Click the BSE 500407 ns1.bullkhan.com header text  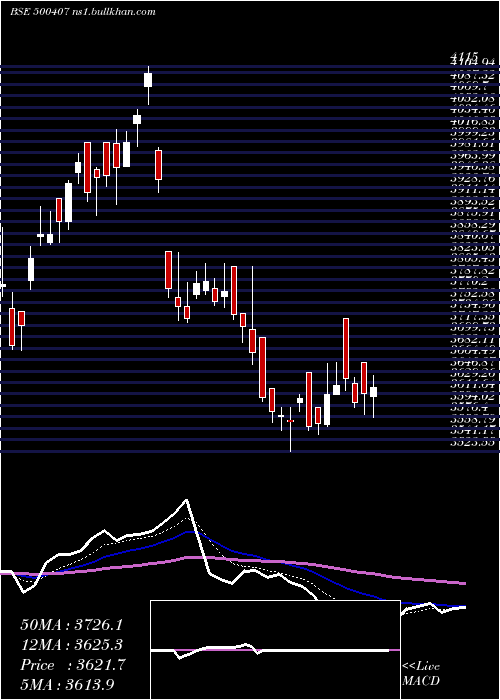coord(83,12)
